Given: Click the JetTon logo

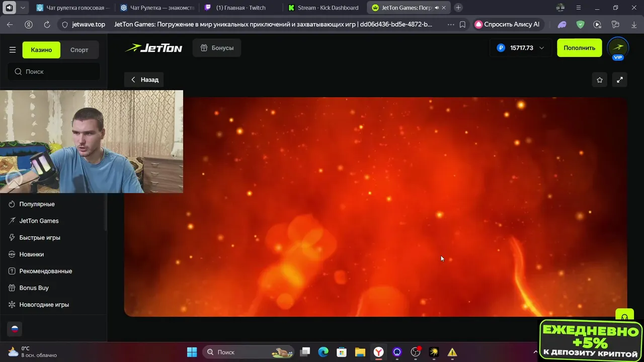Looking at the screenshot, I should [153, 48].
